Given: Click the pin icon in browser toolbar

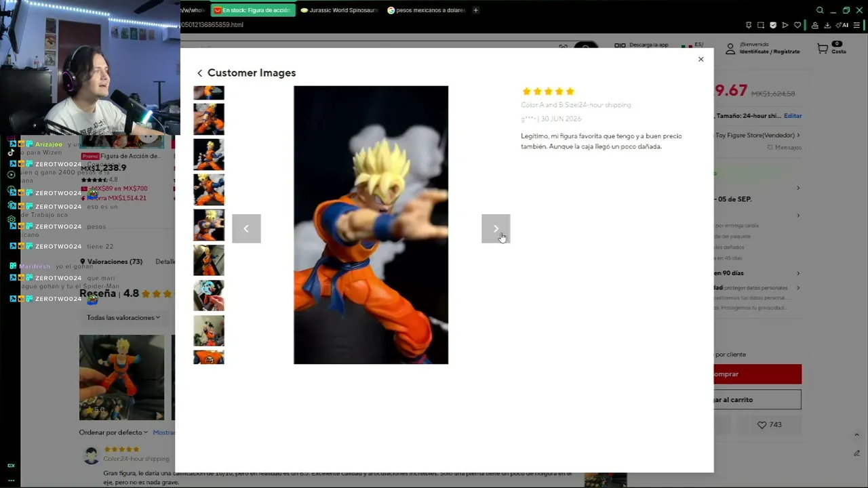Looking at the screenshot, I should (748, 25).
